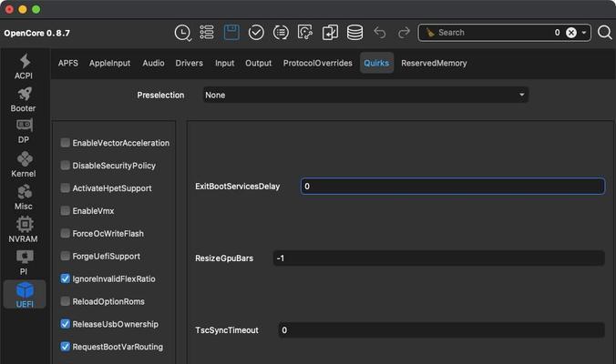Open the NVRAM chip section
Viewport: 616px width, 364px height.
point(24,230)
